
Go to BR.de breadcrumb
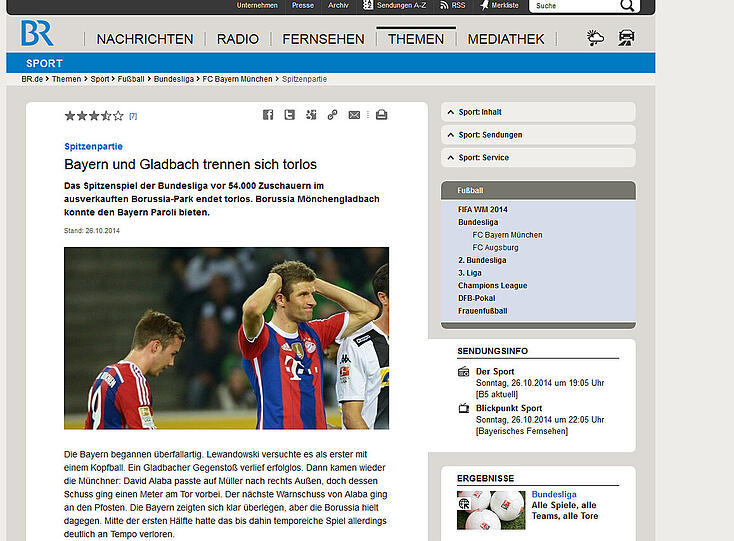(x=32, y=79)
